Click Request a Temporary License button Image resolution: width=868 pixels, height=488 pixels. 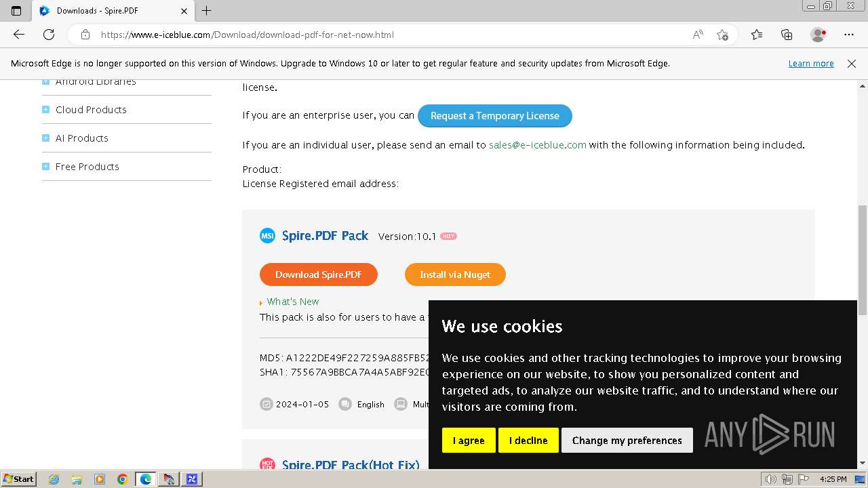[495, 116]
